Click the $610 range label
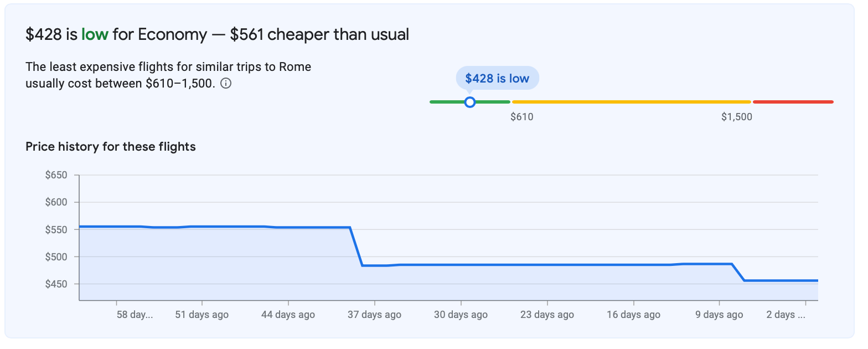The width and height of the screenshot is (868, 349). click(x=521, y=117)
